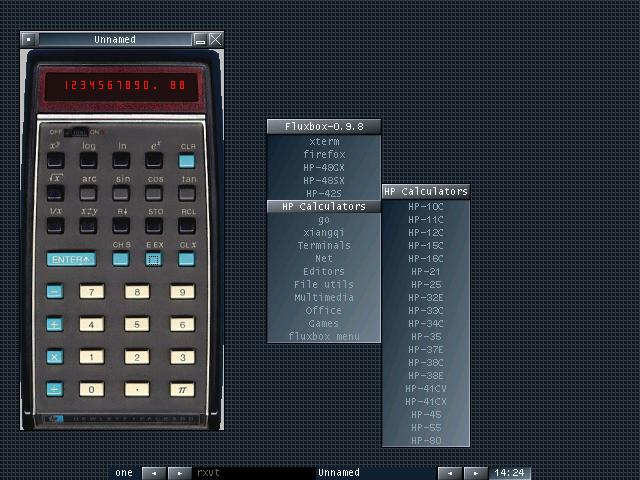Open HP-42S from the Fluxbox menu

(324, 193)
